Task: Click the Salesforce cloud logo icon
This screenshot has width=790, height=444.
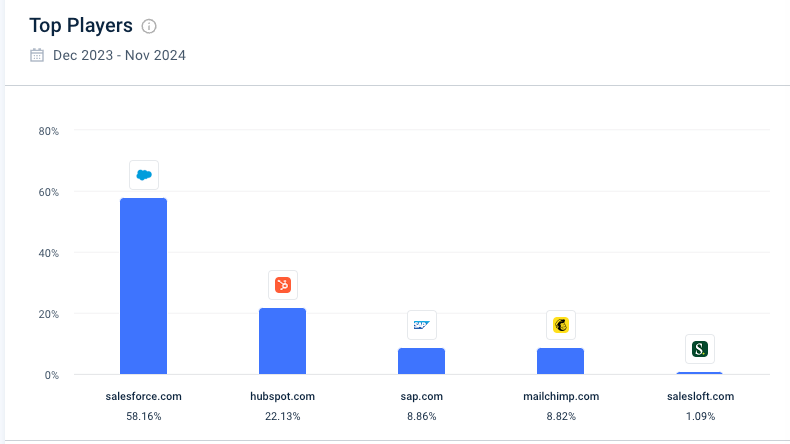Action: [143, 175]
